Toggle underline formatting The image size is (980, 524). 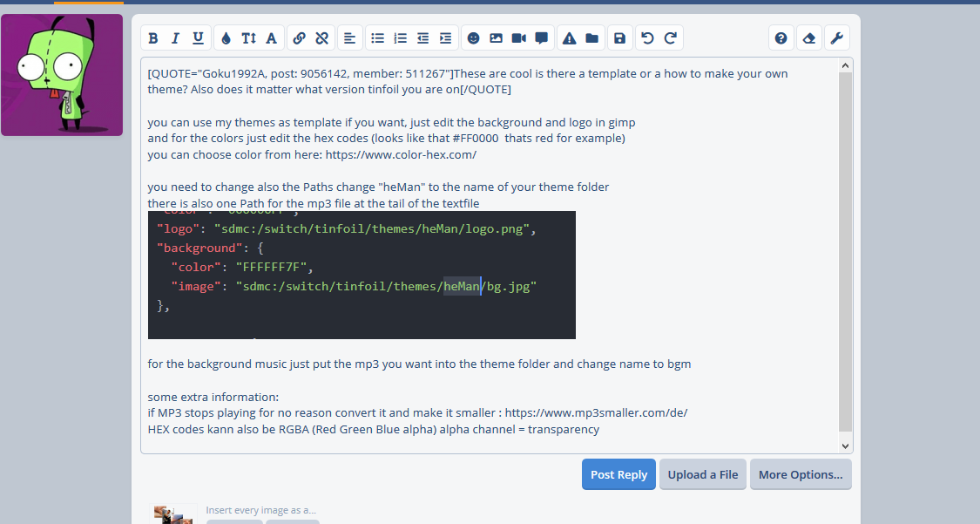pyautogui.click(x=198, y=38)
